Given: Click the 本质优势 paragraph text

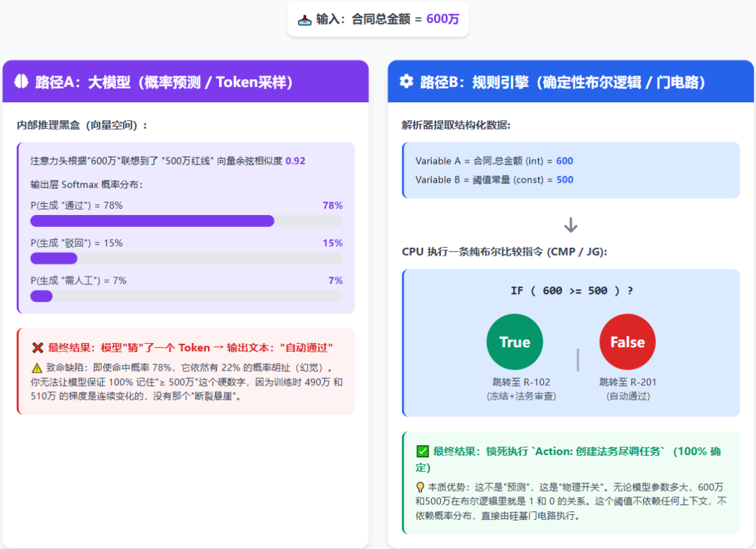Looking at the screenshot, I should coord(571,501).
